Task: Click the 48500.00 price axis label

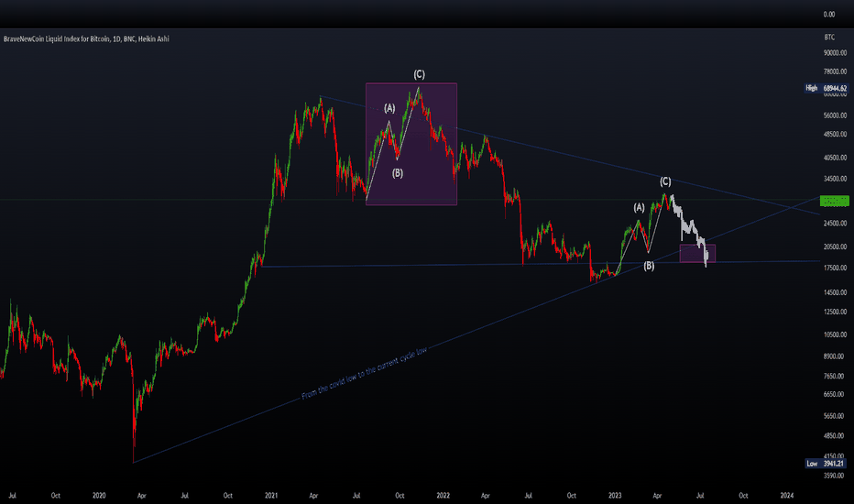Action: point(835,134)
